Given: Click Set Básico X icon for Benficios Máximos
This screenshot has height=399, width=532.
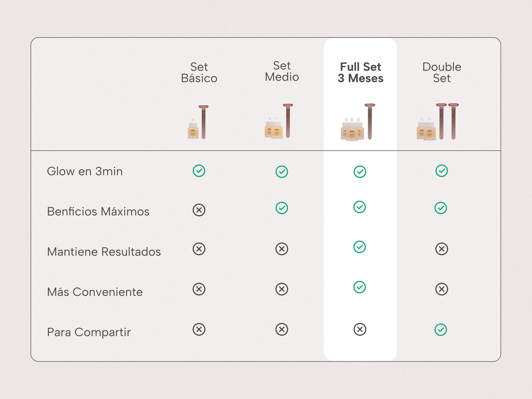Looking at the screenshot, I should (199, 210).
